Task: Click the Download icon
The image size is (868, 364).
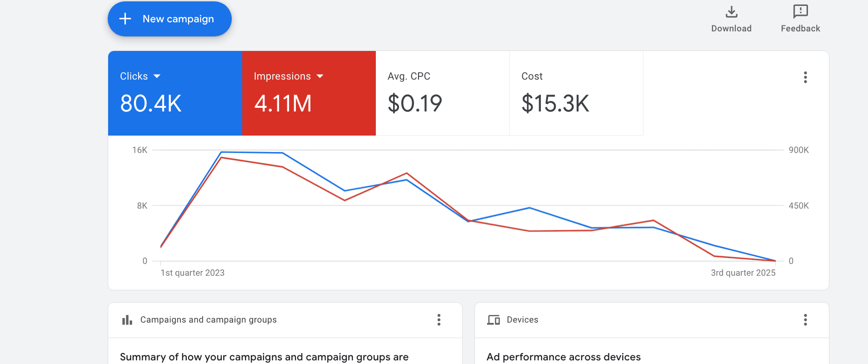Action: pyautogui.click(x=731, y=12)
